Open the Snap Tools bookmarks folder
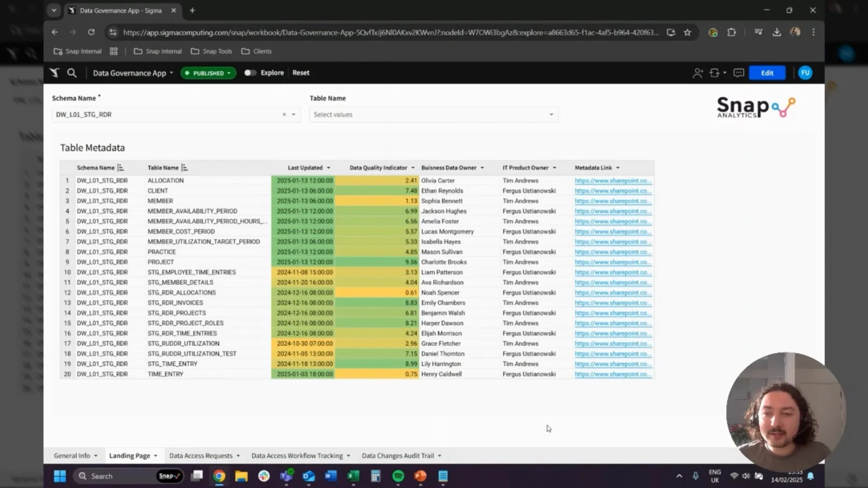Image resolution: width=868 pixels, height=488 pixels. point(211,51)
